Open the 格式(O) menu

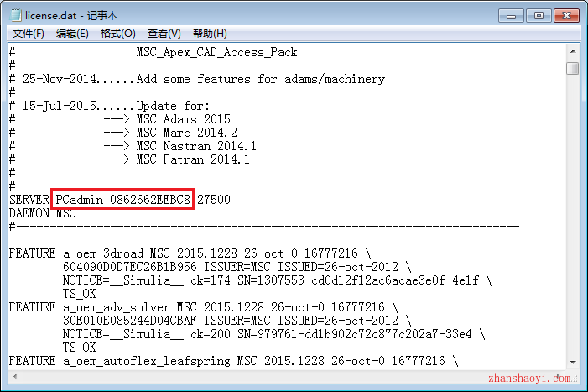(117, 34)
